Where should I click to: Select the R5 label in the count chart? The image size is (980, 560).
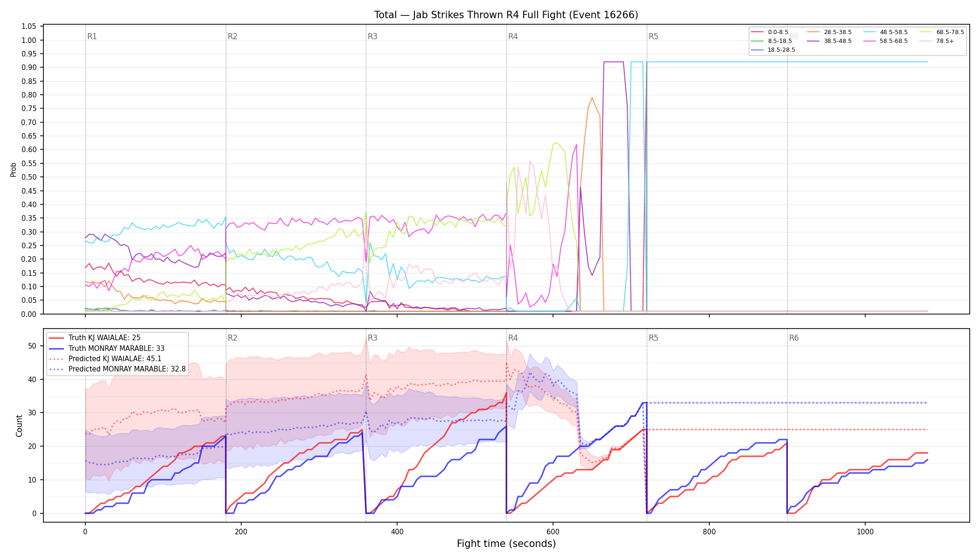[653, 338]
